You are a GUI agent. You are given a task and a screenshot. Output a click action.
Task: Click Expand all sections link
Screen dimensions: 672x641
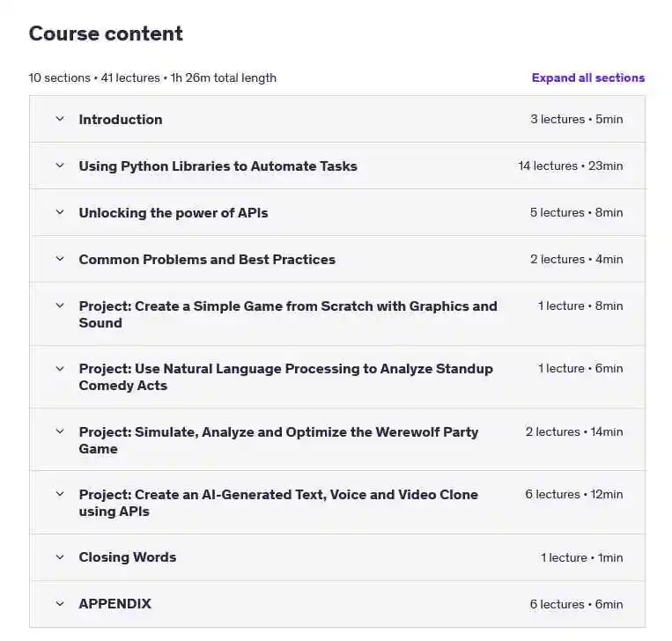tap(588, 77)
